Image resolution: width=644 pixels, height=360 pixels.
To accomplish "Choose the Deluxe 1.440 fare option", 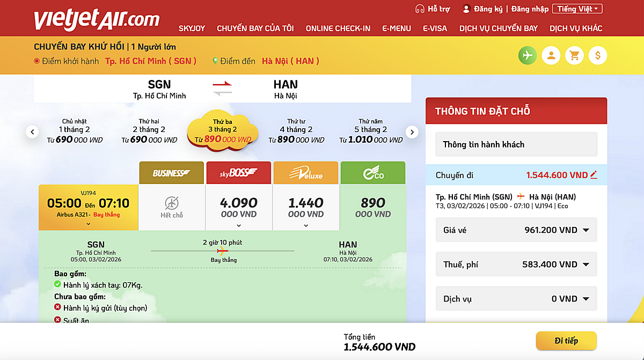I will (306, 207).
